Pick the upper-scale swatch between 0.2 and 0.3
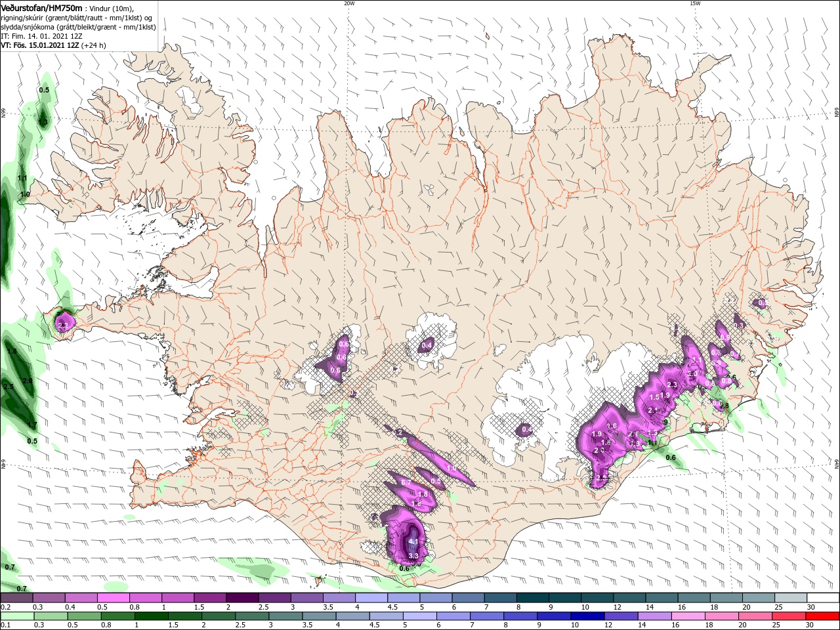This screenshot has width=840, height=630. [16, 598]
